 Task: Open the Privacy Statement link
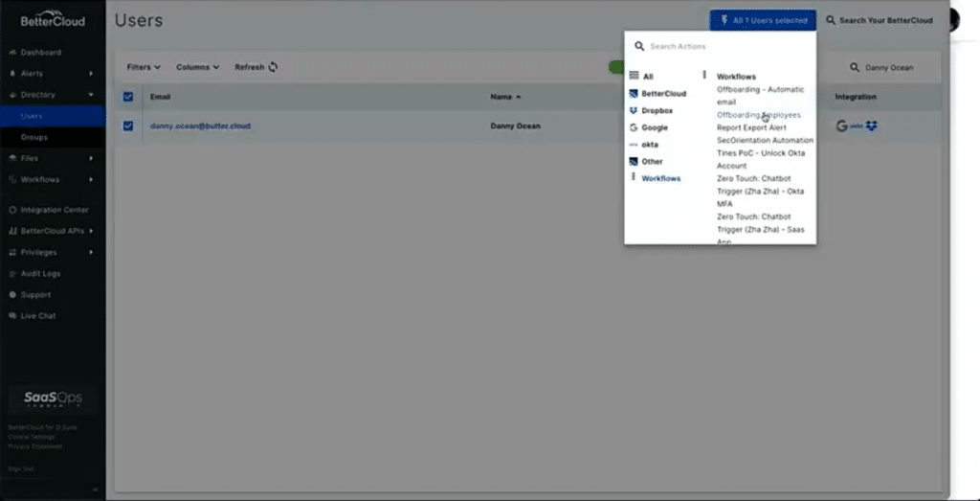click(35, 446)
